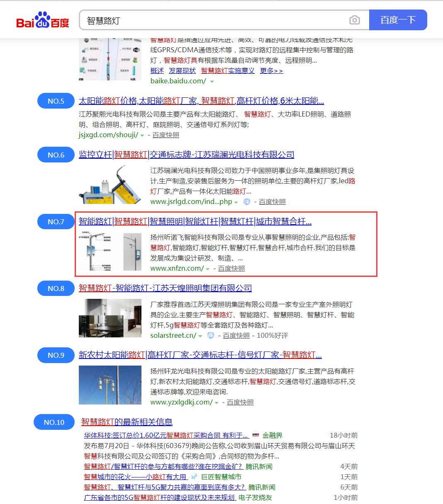Open the 概述 sublink under baike result
Screen dimensions: 443x504
click(157, 70)
